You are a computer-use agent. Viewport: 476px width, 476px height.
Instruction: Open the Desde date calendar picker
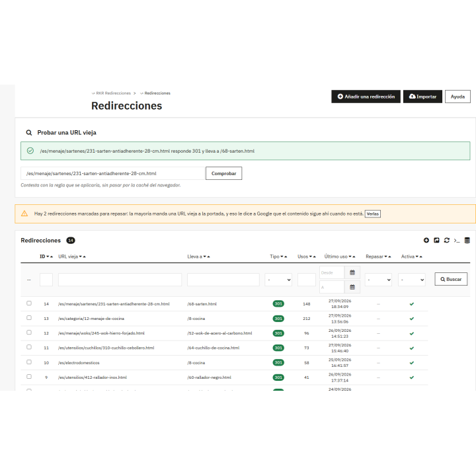point(352,272)
